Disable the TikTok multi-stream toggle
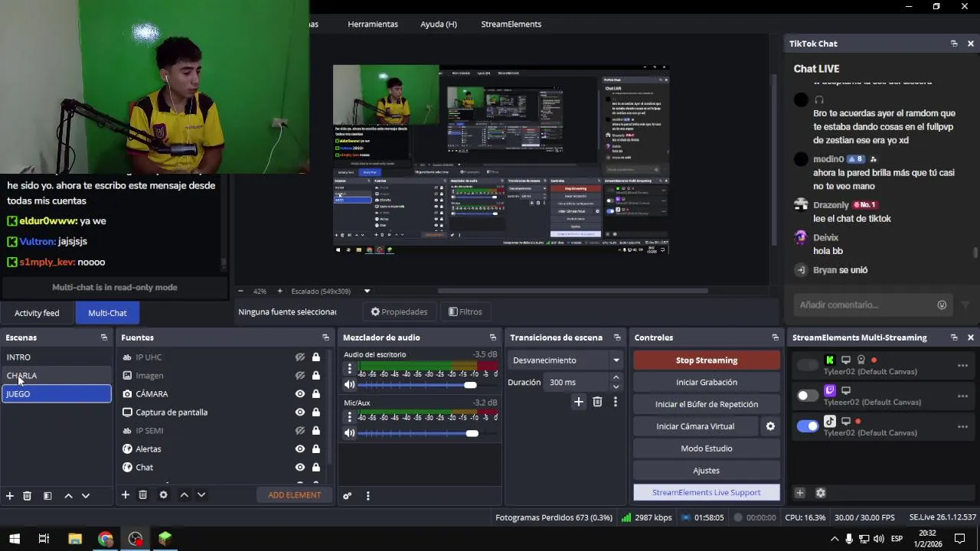Viewport: 980px width, 551px height. (x=807, y=426)
